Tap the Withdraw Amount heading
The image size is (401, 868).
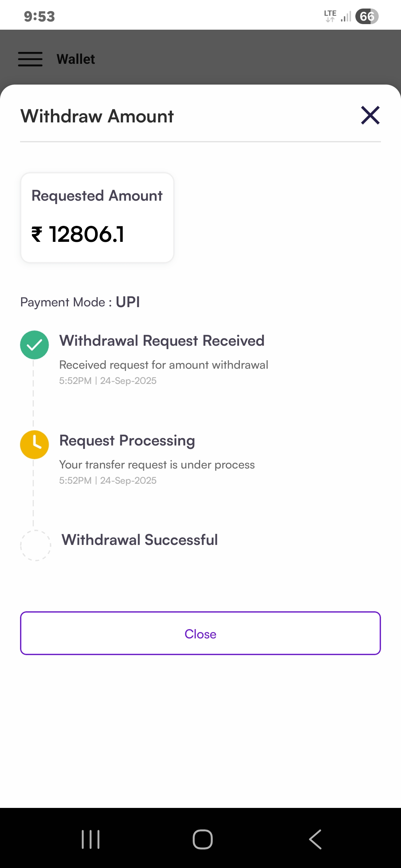pyautogui.click(x=97, y=116)
